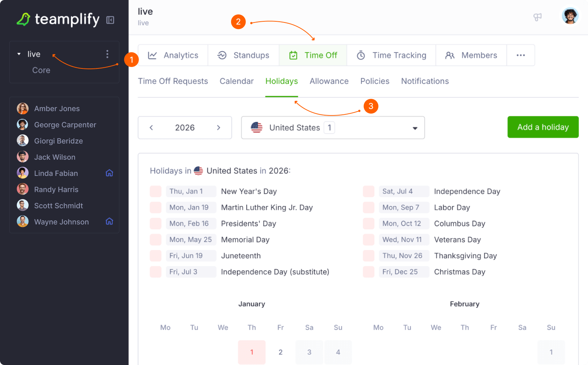Click the Add a holiday button
Image resolution: width=588 pixels, height=365 pixels.
point(543,127)
